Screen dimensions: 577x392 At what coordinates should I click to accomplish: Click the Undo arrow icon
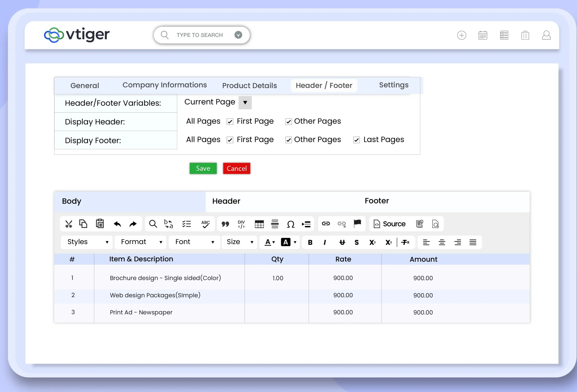(117, 224)
